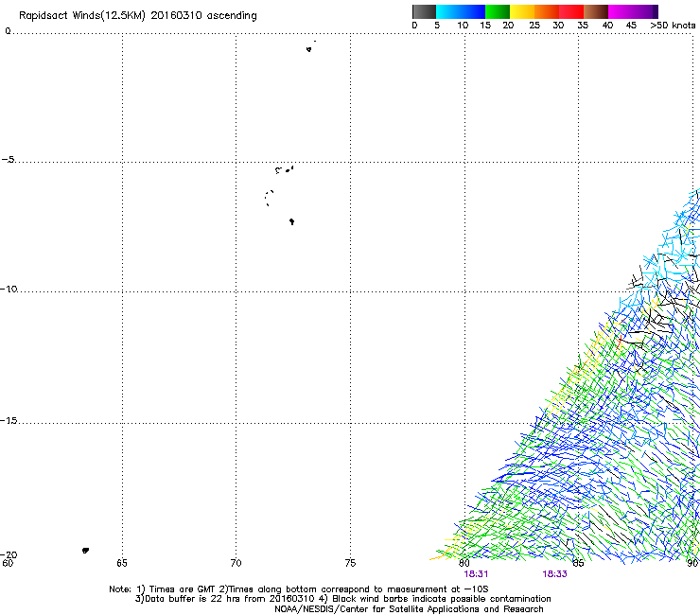Click the cyan-blue 5-15 knots color band
Image resolution: width=700 pixels, height=615 pixels.
461,11
